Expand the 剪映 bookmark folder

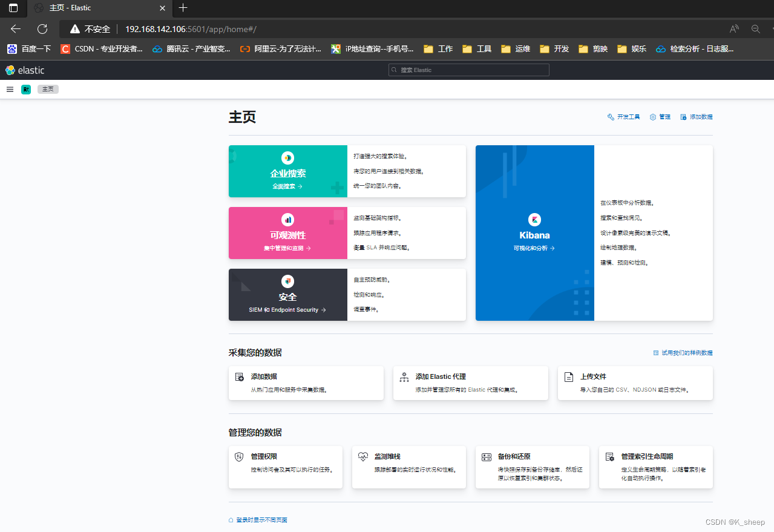593,49
